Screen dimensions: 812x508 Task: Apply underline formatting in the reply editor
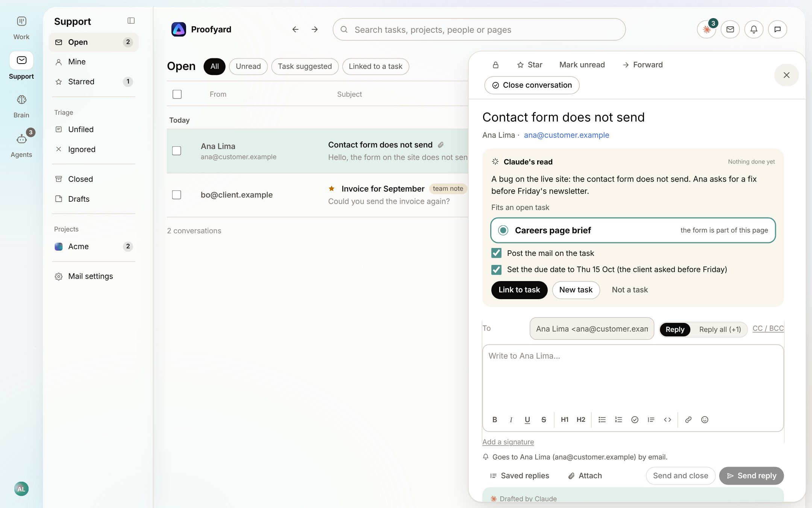point(527,420)
